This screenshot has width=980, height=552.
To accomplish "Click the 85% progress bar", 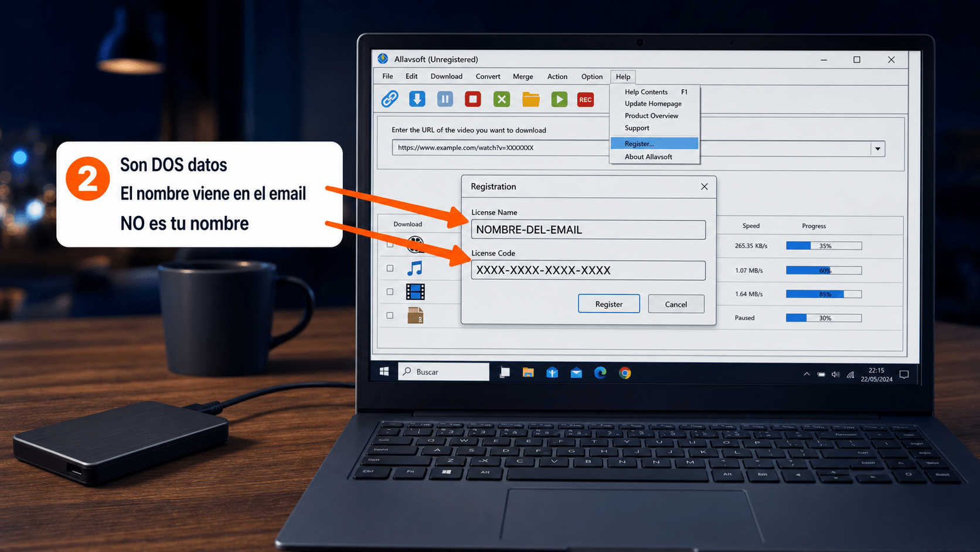I will point(824,294).
